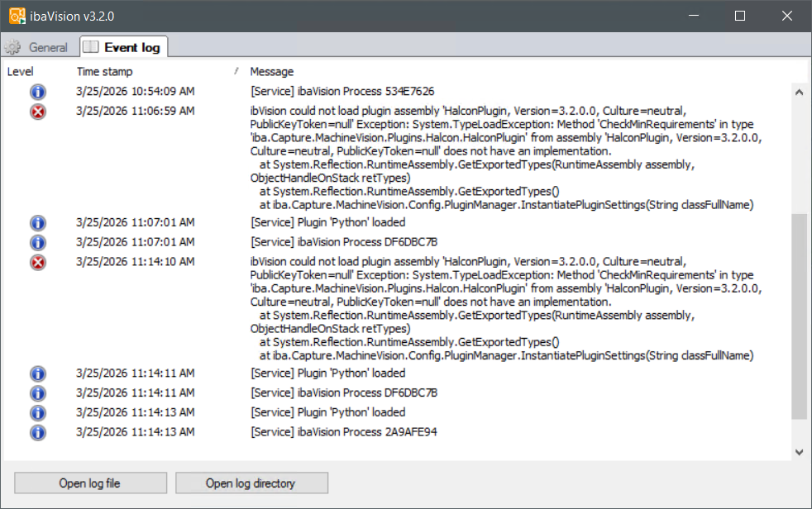Select info icon for 11:07:01 Plugin Python row
Viewport: 812px width, 509px height.
tap(38, 223)
